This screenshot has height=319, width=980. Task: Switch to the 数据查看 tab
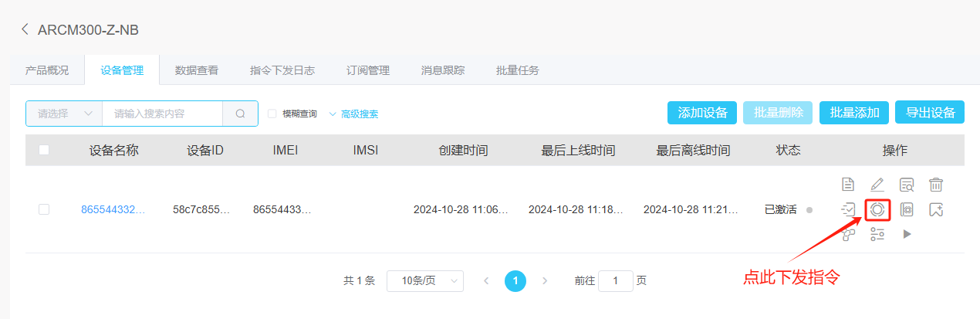tap(197, 70)
